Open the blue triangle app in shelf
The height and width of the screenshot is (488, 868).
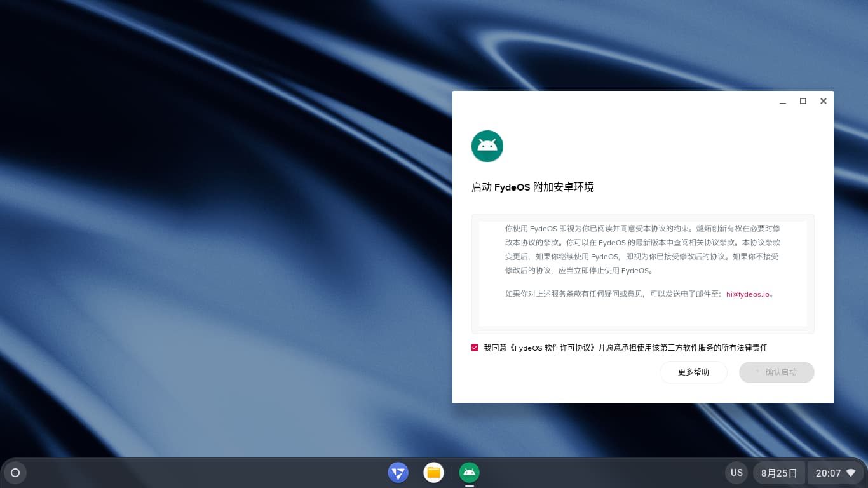[x=398, y=473]
